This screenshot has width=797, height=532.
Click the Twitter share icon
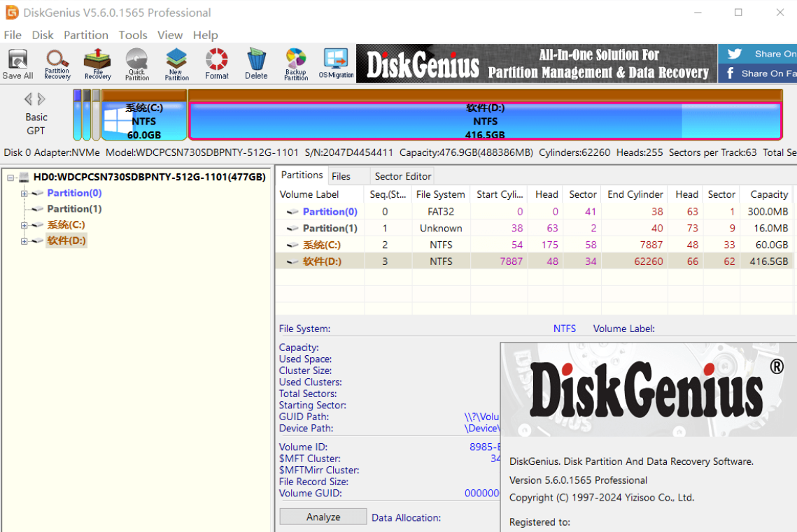pos(735,54)
